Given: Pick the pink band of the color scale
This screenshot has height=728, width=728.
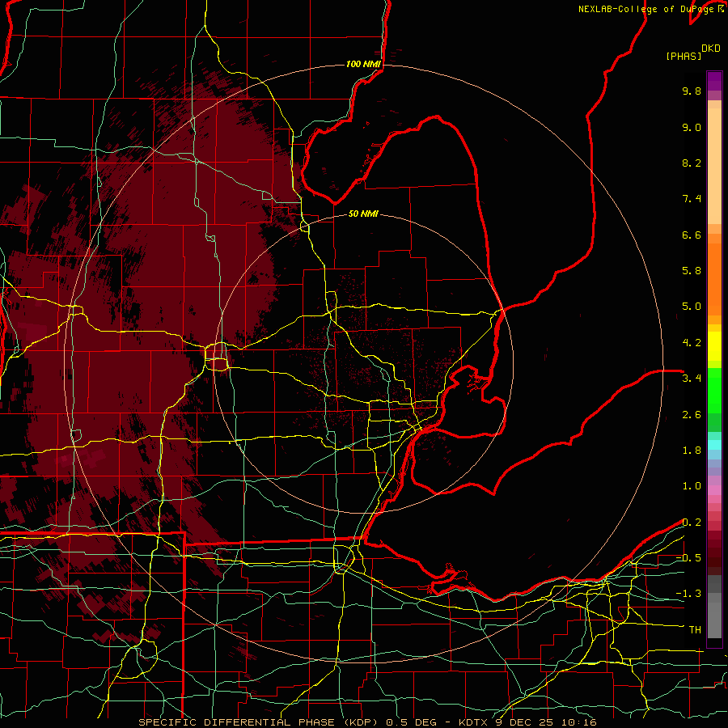Looking at the screenshot, I should tap(714, 490).
